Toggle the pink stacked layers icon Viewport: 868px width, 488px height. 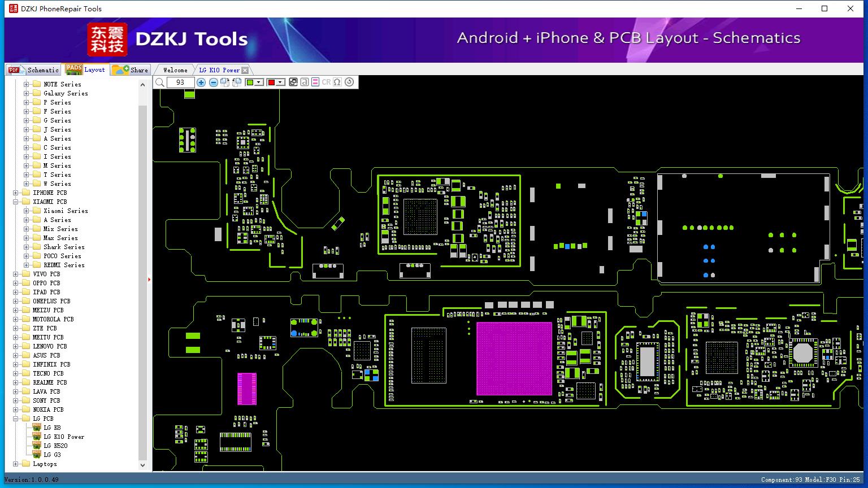315,82
